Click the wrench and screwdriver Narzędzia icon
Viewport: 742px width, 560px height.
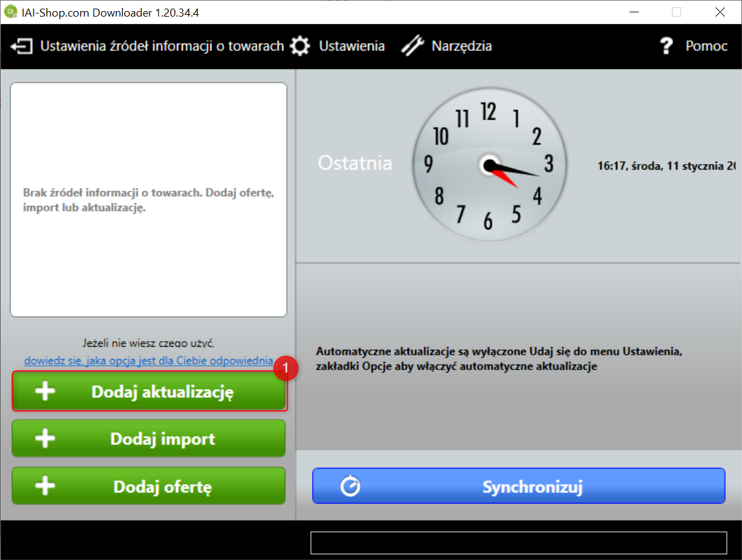tap(412, 47)
